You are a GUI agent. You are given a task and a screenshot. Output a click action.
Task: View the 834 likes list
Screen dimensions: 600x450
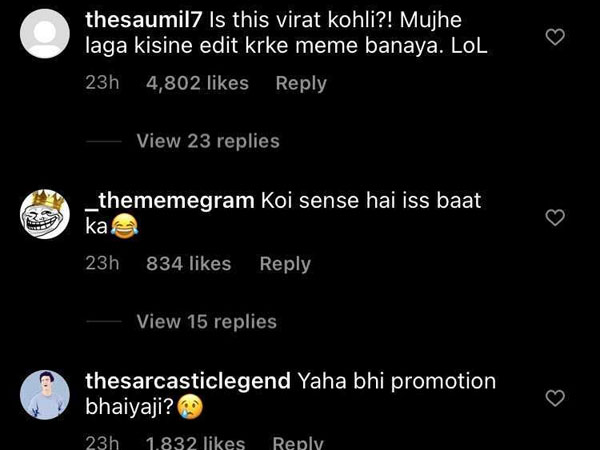coord(189,264)
